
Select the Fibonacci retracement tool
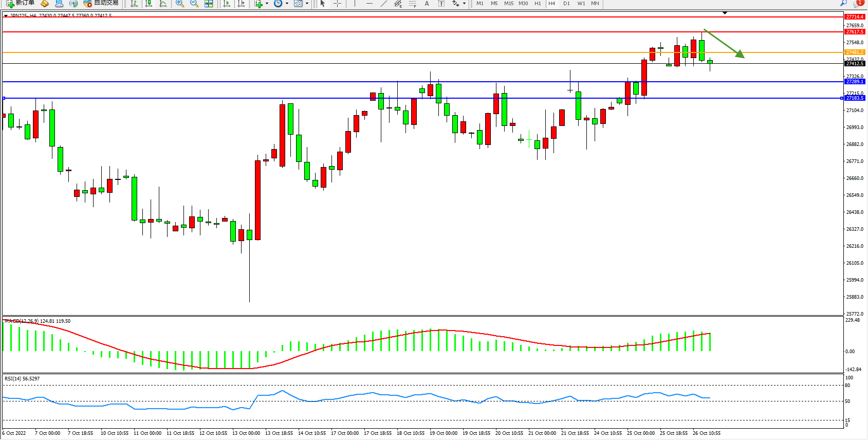(x=412, y=4)
